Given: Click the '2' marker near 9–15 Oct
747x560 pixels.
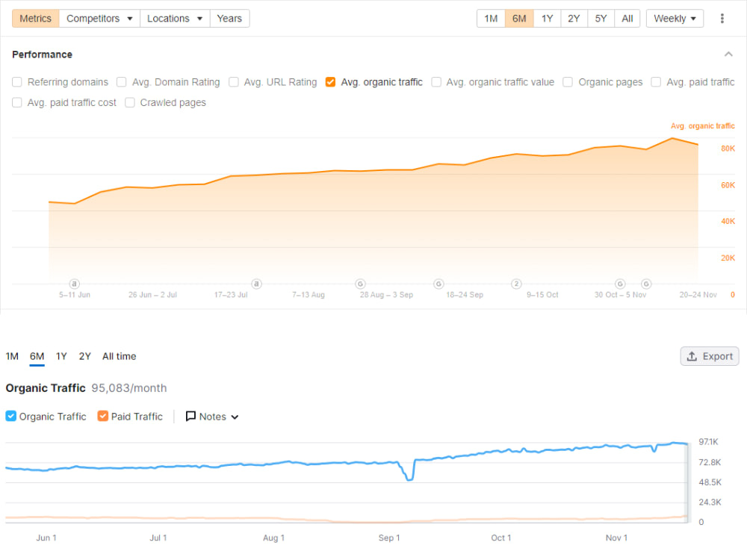Looking at the screenshot, I should coord(516,284).
